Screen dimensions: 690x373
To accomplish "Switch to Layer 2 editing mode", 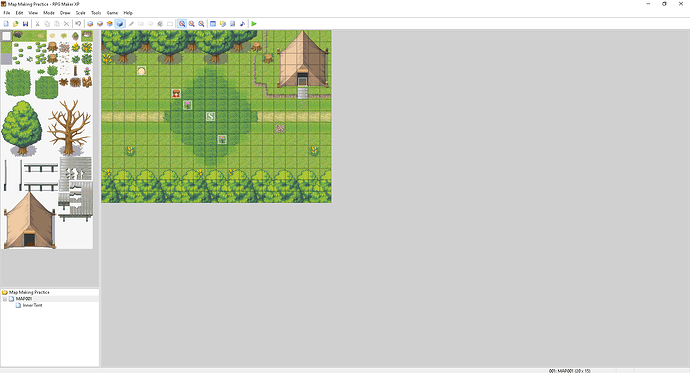I will (x=100, y=24).
